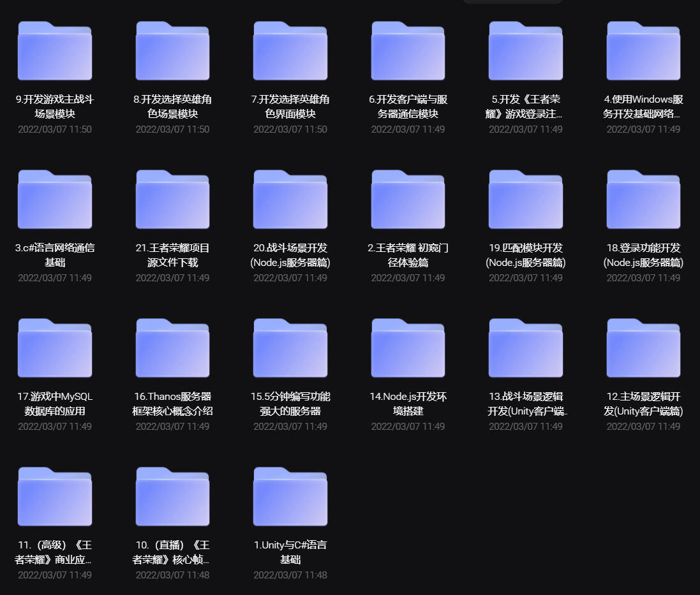Click the label 13.战斗场景逻辑开发(Unity客户端..
The image size is (700, 595).
527,404
